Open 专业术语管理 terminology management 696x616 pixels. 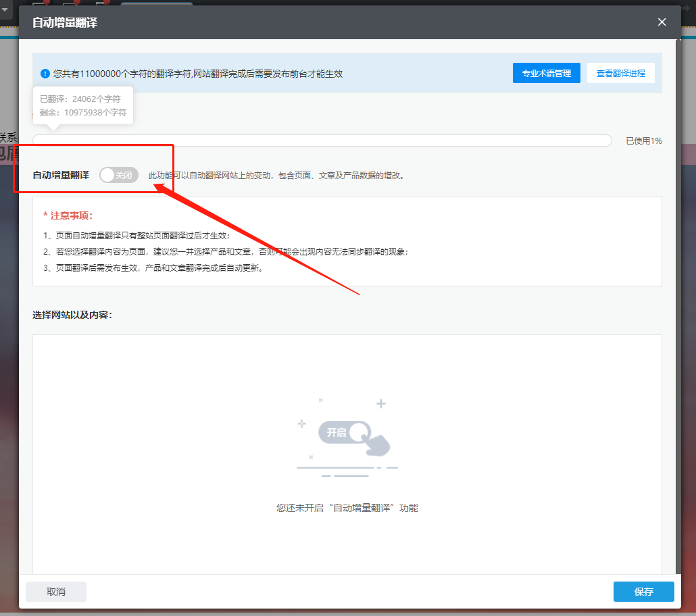(546, 74)
